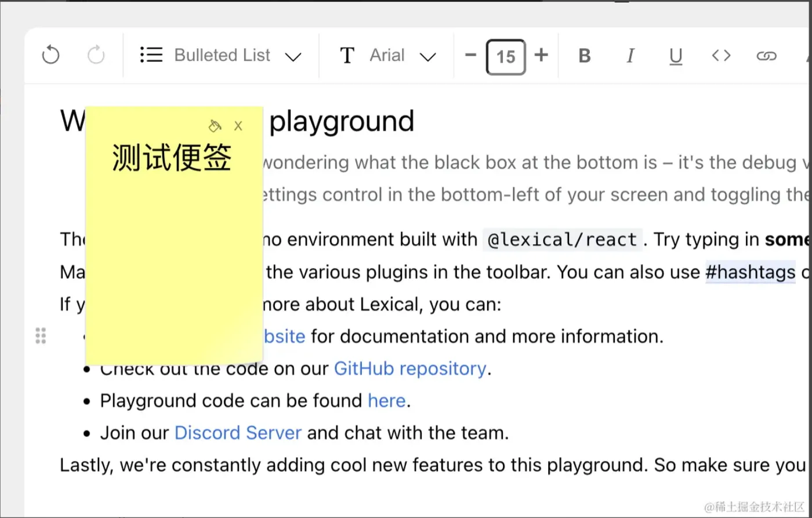The image size is (812, 518).
Task: Click the 'Join our' bullet text
Action: [x=135, y=433]
